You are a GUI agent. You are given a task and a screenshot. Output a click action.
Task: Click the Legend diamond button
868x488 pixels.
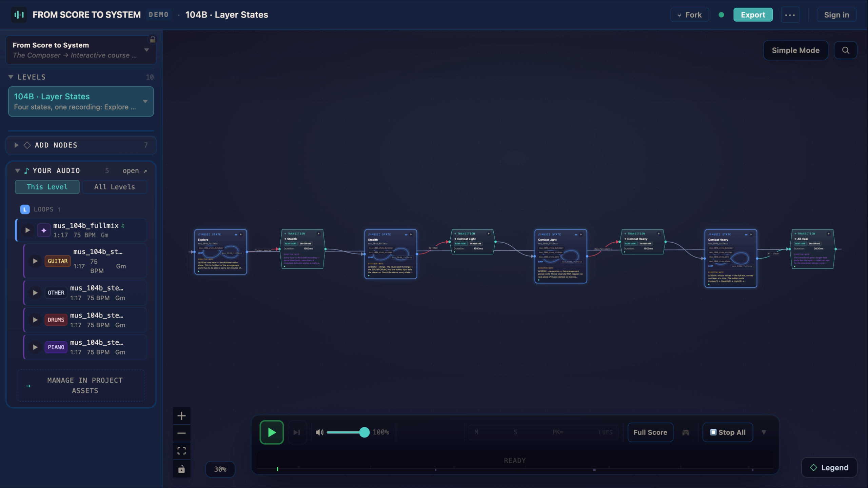coord(829,468)
